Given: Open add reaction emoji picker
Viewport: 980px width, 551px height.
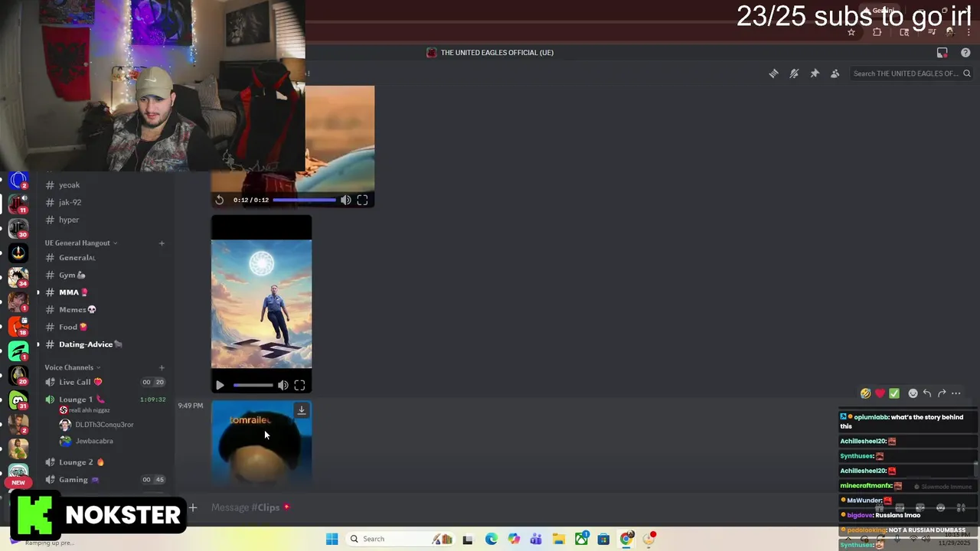Looking at the screenshot, I should click(x=913, y=393).
